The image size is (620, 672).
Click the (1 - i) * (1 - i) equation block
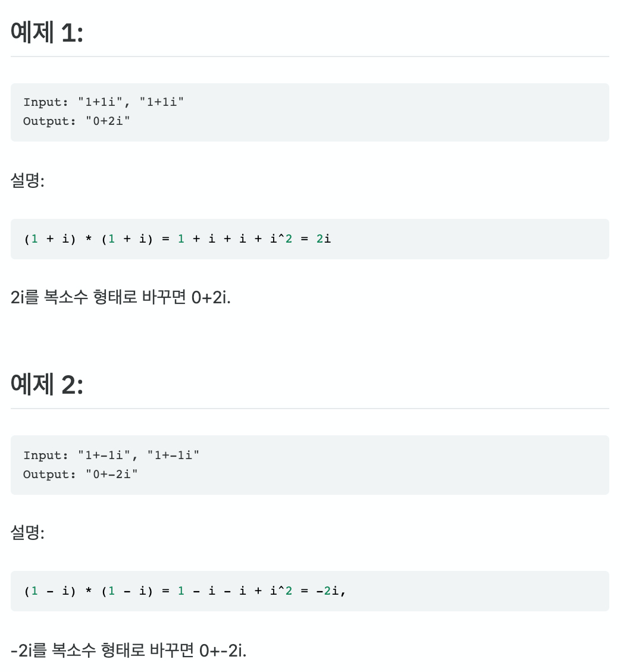[309, 591]
